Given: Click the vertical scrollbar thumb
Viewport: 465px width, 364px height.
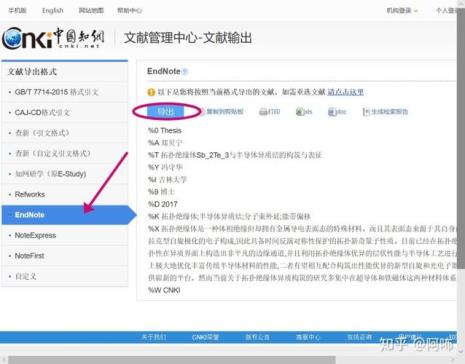Looking at the screenshot, I should (x=461, y=137).
